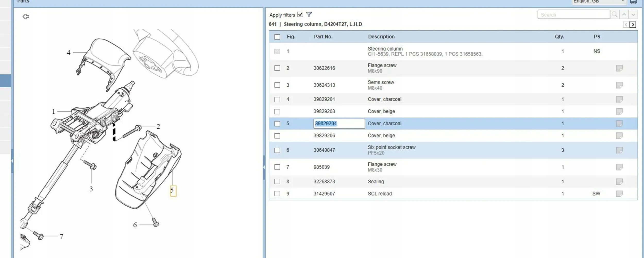Image resolution: width=644 pixels, height=258 pixels.
Task: Select highlighted callout 5 in the diagram
Action: [x=173, y=191]
